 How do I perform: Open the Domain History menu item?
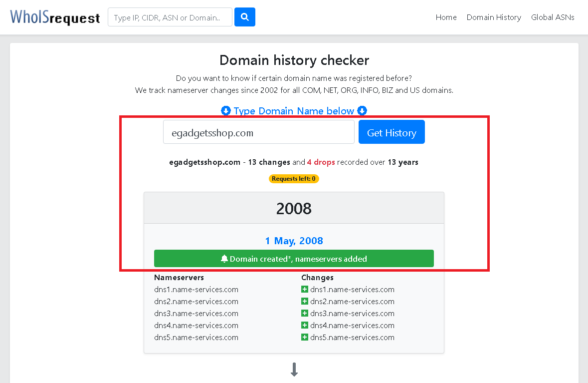(x=494, y=17)
